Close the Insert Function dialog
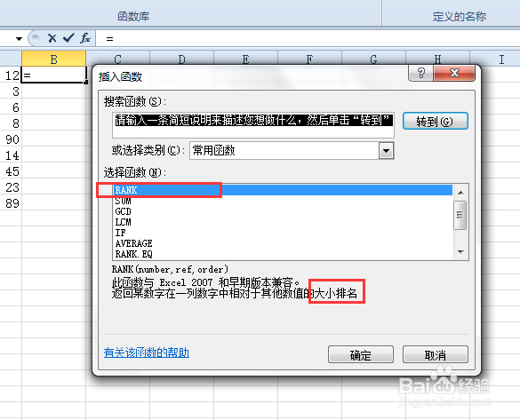The height and width of the screenshot is (420, 520). (454, 73)
